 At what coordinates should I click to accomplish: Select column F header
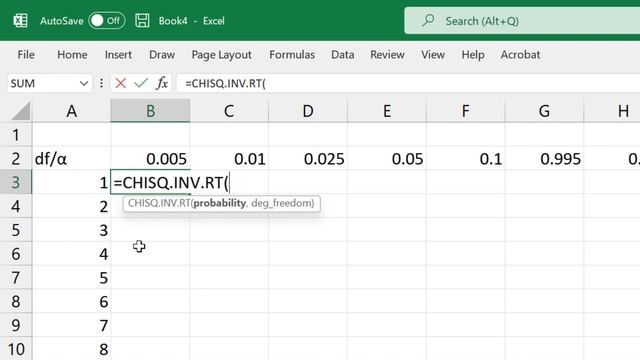pos(465,111)
